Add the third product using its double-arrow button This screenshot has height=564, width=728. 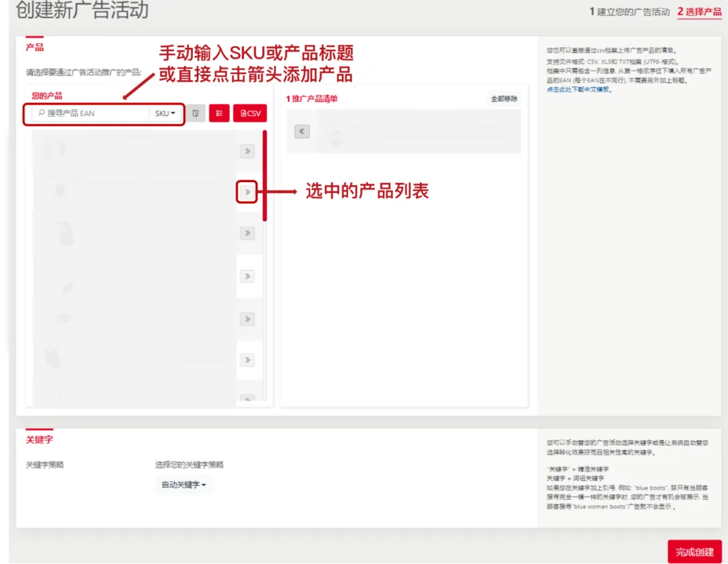coord(247,233)
